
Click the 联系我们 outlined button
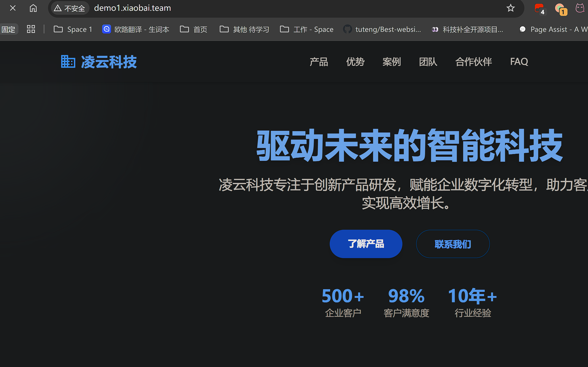point(453,244)
